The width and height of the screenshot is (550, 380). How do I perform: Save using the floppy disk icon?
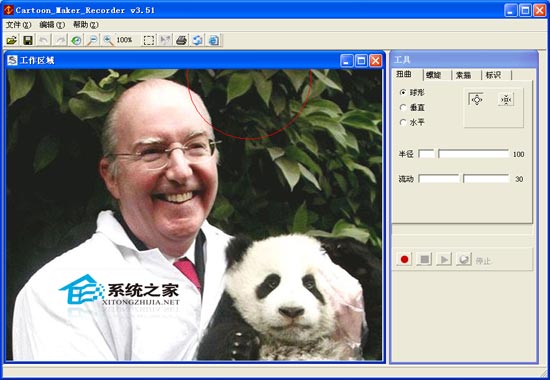(x=28, y=40)
